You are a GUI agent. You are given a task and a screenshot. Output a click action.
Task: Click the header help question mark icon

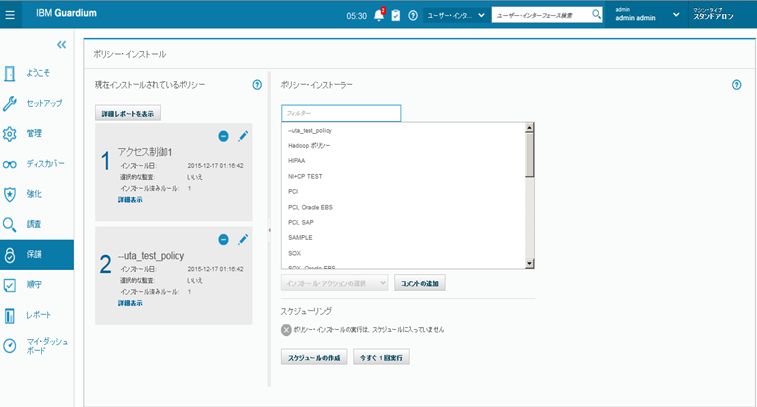(413, 16)
